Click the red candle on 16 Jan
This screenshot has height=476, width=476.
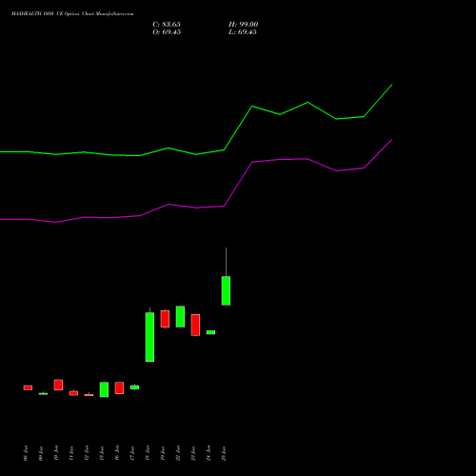pos(119,387)
